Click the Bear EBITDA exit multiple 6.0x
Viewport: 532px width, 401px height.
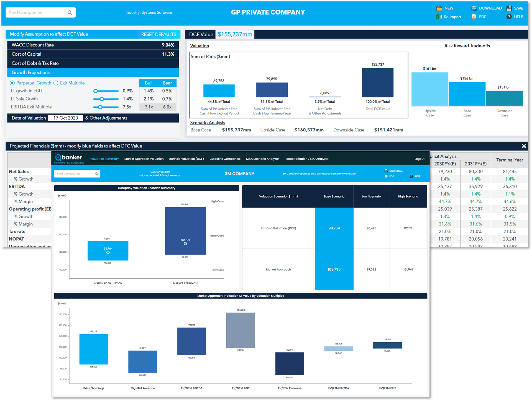pyautogui.click(x=167, y=107)
